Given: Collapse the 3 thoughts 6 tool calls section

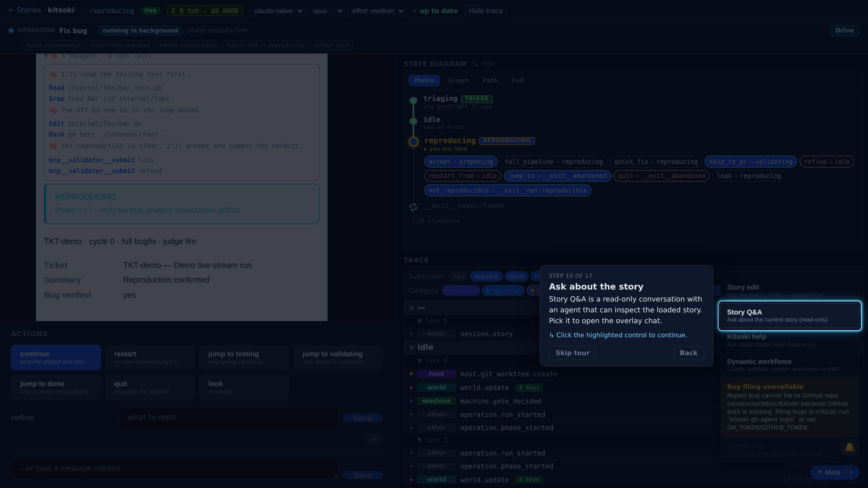Looking at the screenshot, I should click(x=98, y=56).
